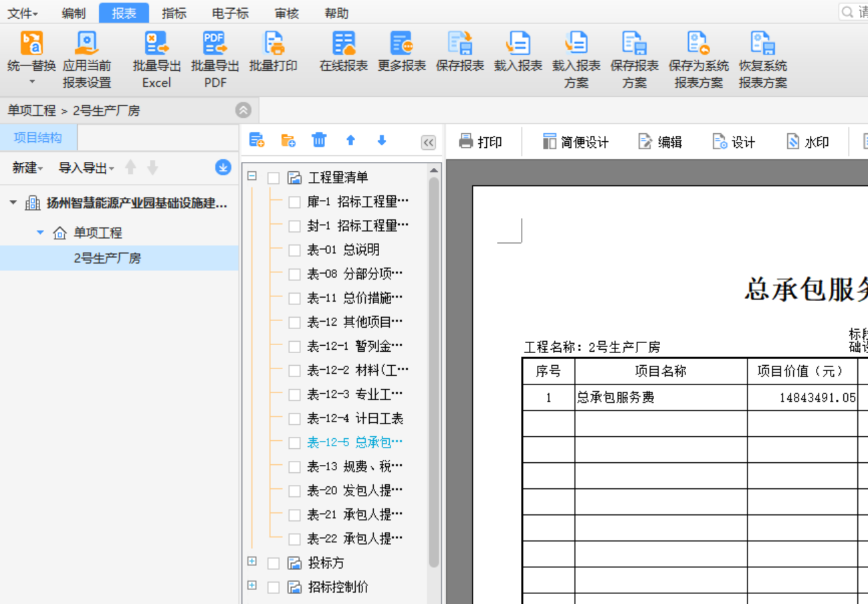Click the 打印 button in preview toolbar

tap(481, 142)
